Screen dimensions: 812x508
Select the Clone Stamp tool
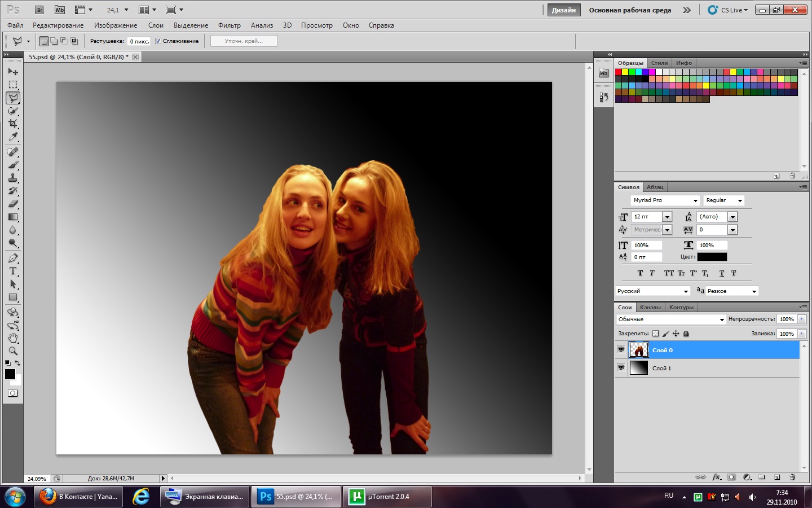tap(13, 178)
